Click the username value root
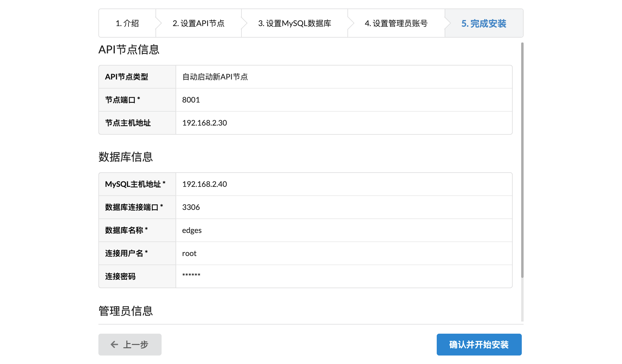 (189, 253)
